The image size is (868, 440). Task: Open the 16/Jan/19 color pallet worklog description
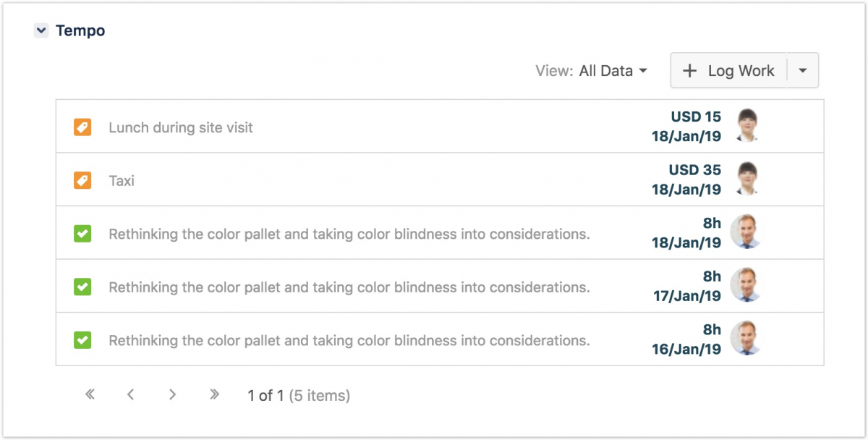[349, 340]
